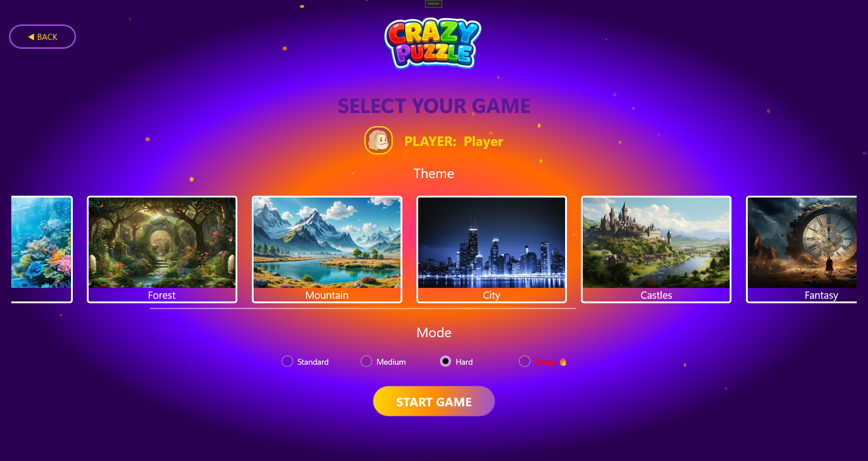The image size is (868, 461).
Task: Click the theme carousel horizontal scrollbar
Action: tap(363, 309)
